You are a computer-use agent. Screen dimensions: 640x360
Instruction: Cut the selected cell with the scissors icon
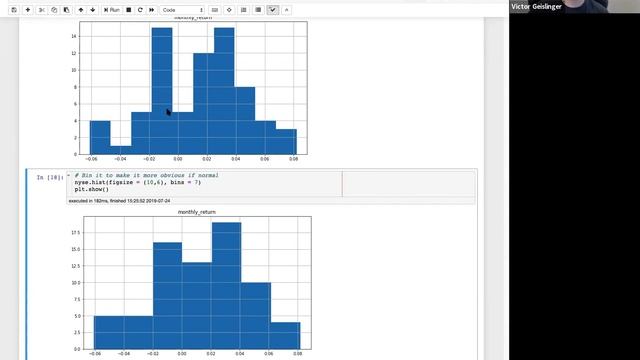(41, 10)
